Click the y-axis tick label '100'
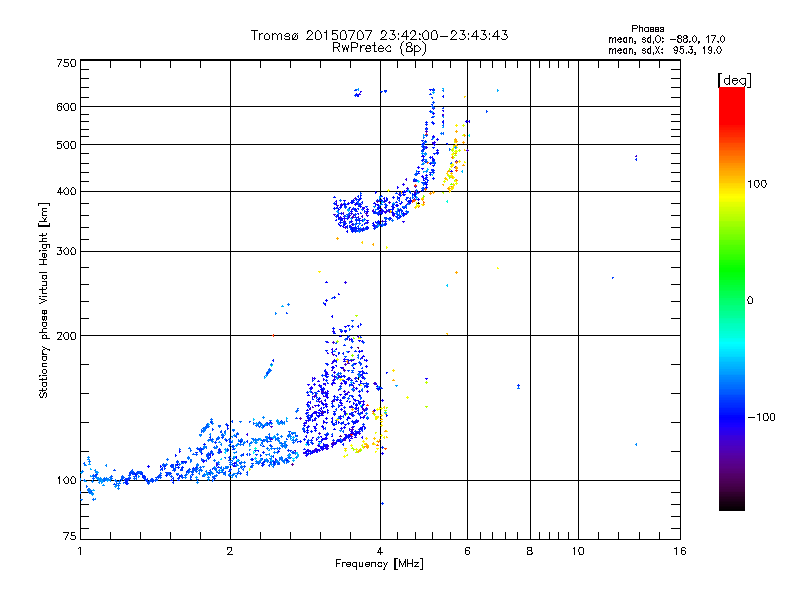Screen dimensions: 800x600 click(66, 481)
